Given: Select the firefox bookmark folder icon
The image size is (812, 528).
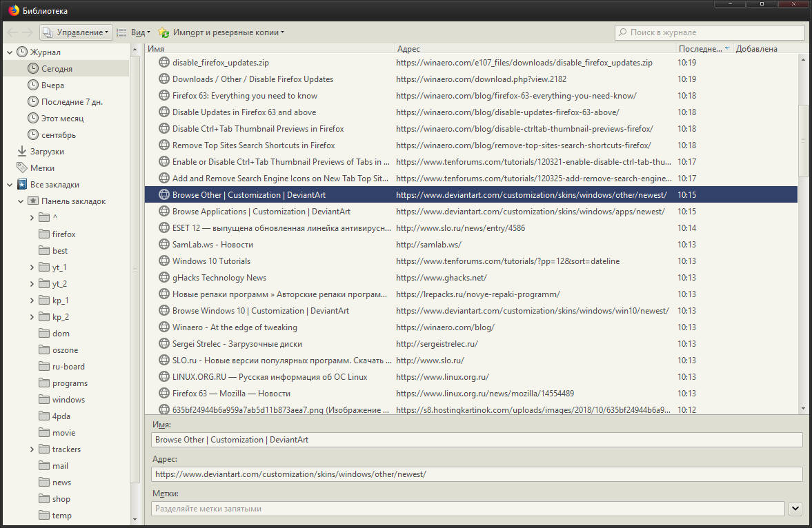Looking at the screenshot, I should (x=44, y=234).
